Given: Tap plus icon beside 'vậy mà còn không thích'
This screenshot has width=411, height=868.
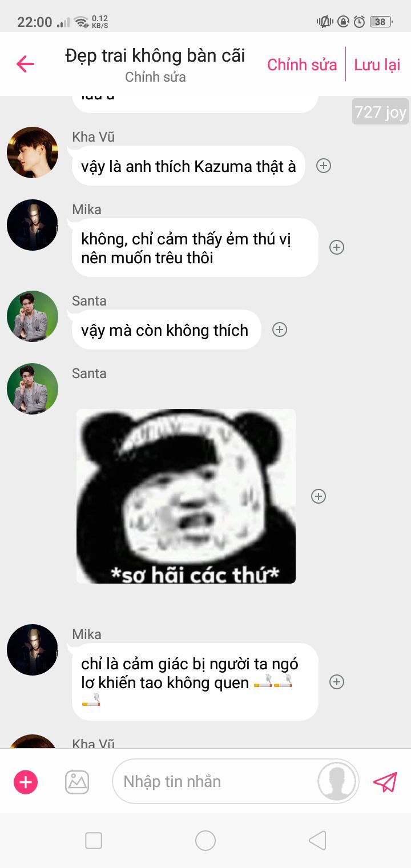Looking at the screenshot, I should click(279, 329).
